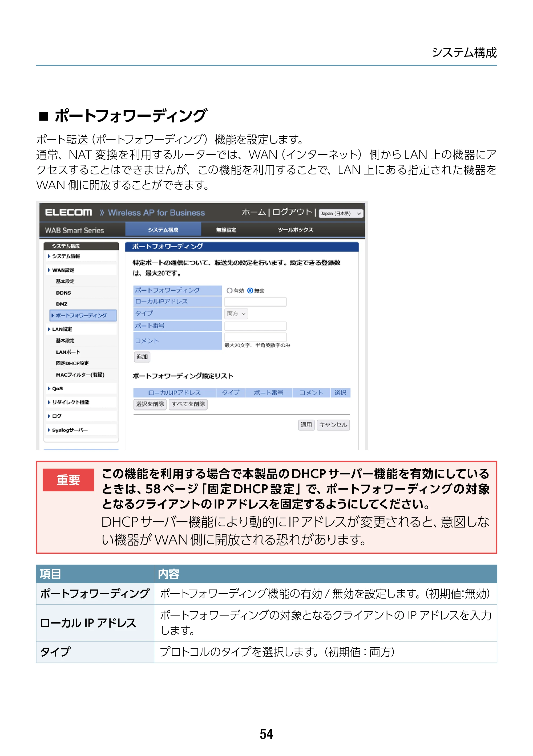The width and height of the screenshot is (533, 756).
Task: Click the キャンセル button
Action: (333, 425)
